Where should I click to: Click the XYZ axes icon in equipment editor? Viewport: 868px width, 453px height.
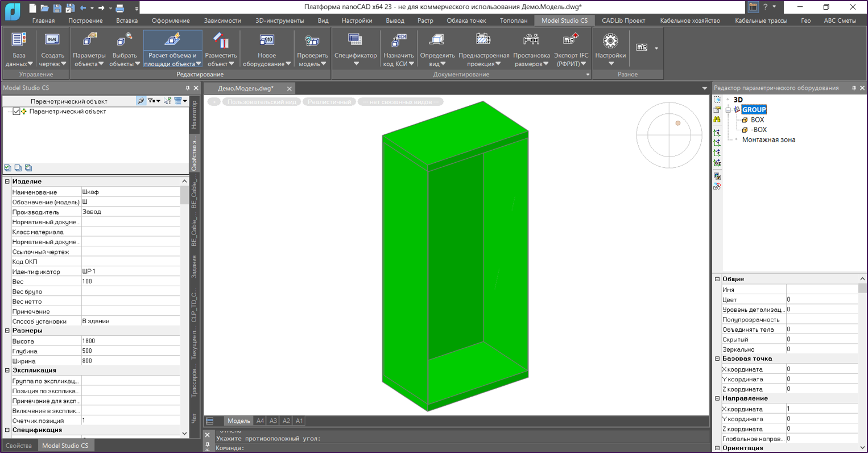[x=717, y=163]
